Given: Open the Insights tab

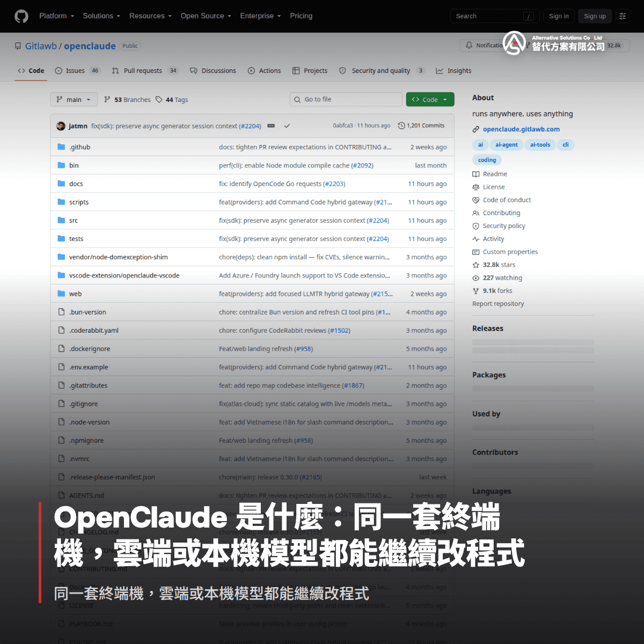Looking at the screenshot, I should click(453, 71).
